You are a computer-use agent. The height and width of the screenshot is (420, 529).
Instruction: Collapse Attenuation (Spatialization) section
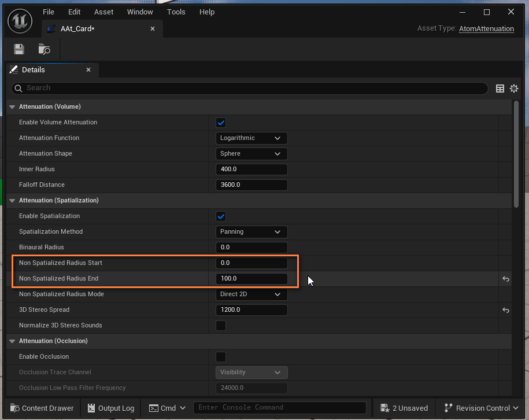point(12,201)
